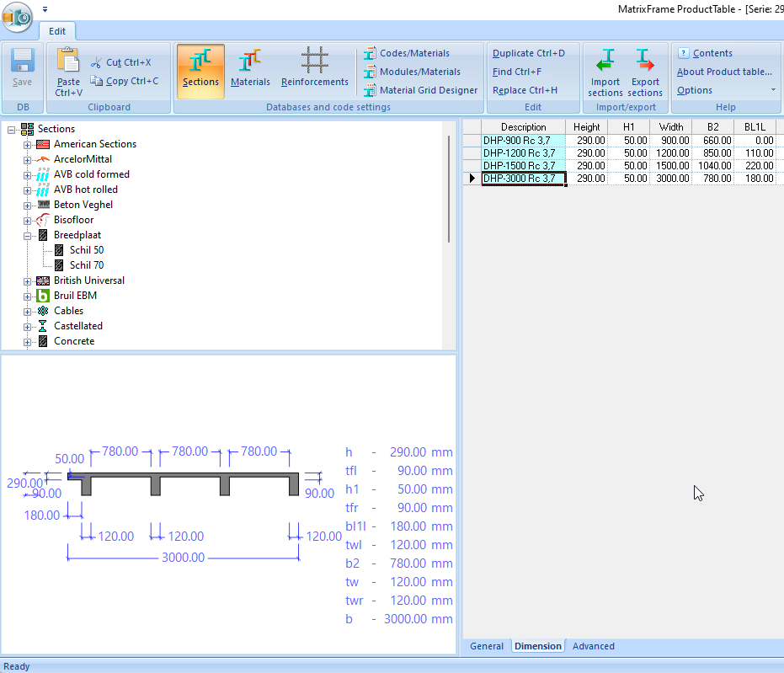Click the Copy Ctrl+C icon
The height and width of the screenshot is (673, 784).
tap(96, 81)
